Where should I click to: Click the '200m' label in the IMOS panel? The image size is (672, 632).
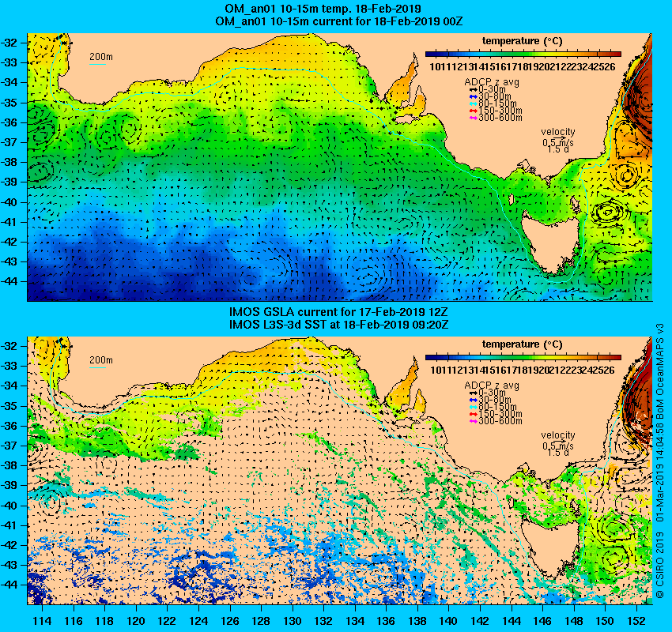coord(100,360)
